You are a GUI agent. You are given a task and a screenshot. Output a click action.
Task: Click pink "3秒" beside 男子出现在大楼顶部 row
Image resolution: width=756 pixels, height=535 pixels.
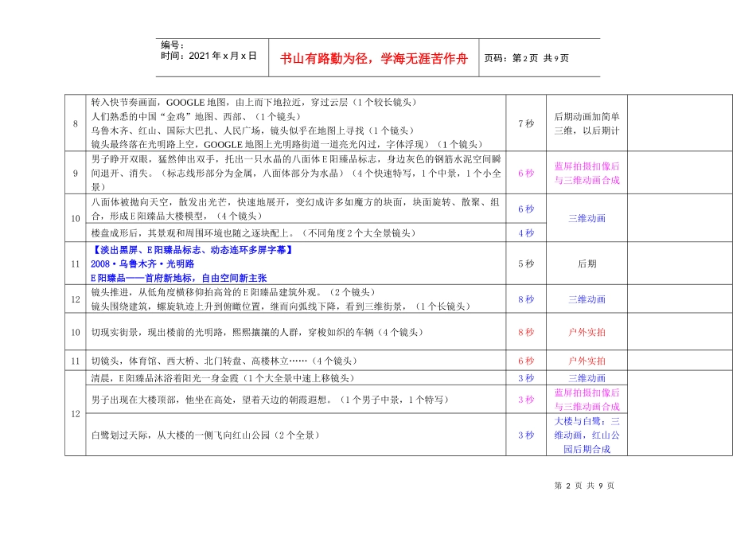tap(526, 400)
